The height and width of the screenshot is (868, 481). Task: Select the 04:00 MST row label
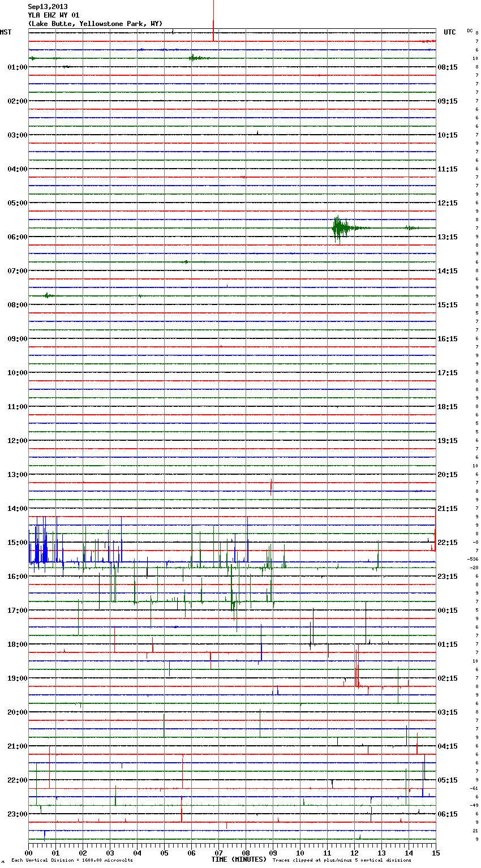[18, 169]
